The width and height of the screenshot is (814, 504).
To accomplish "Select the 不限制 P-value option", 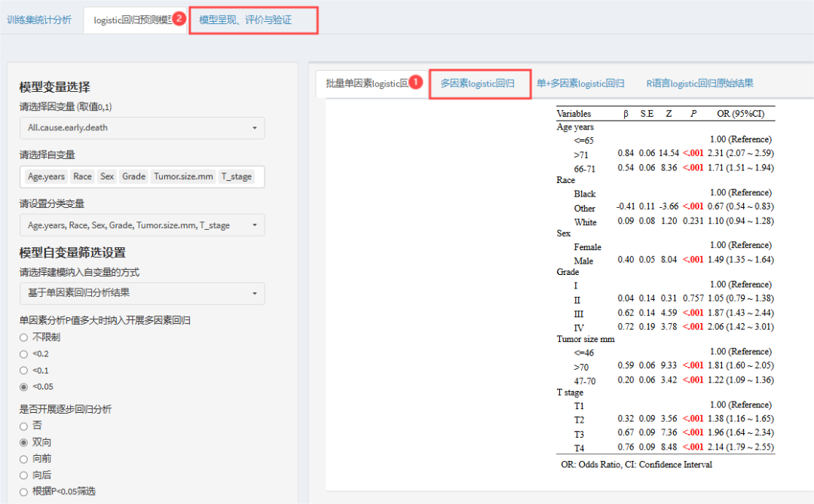I will [x=24, y=338].
